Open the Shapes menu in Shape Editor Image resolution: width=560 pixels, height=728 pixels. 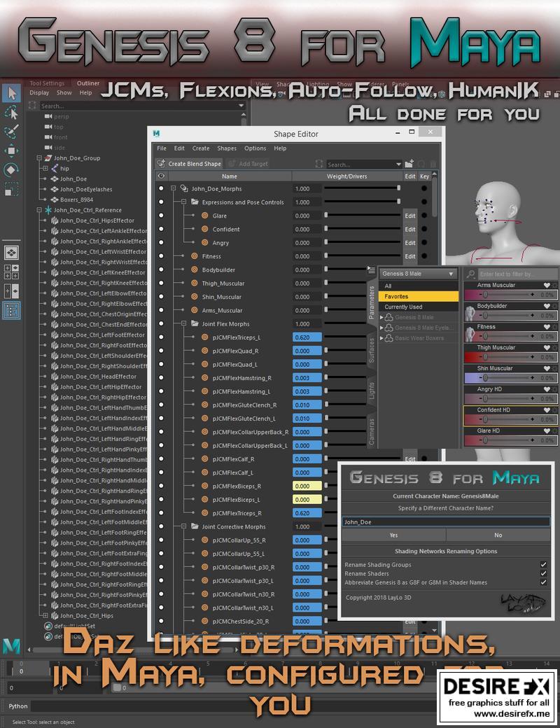[x=226, y=148]
